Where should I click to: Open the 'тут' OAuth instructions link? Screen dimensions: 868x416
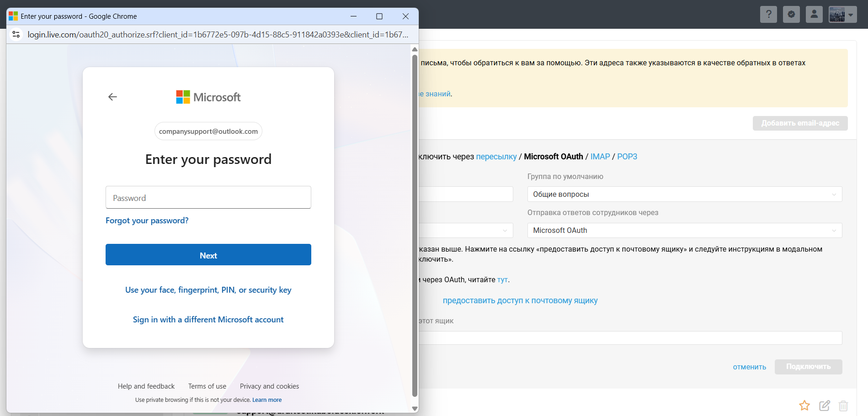coord(502,280)
